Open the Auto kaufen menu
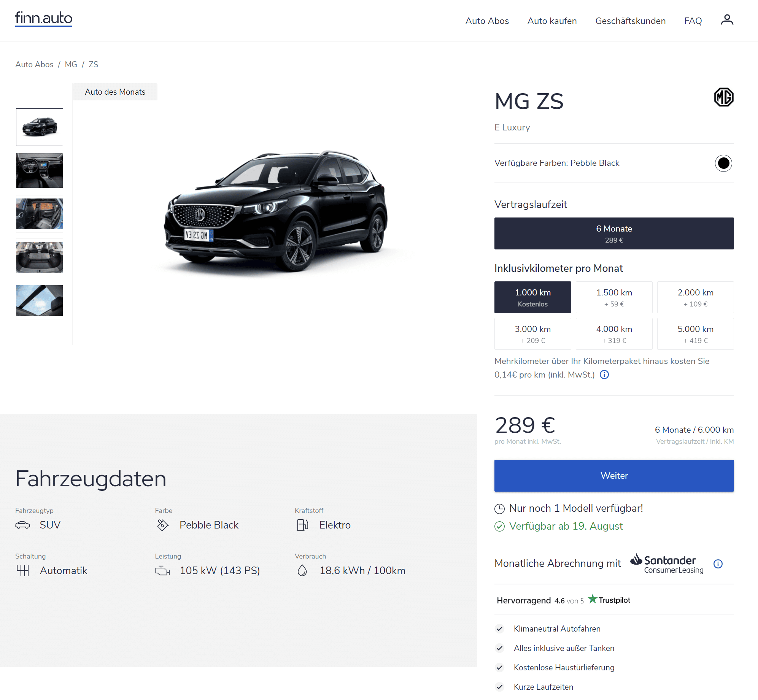The height and width of the screenshot is (700, 758). tap(552, 21)
